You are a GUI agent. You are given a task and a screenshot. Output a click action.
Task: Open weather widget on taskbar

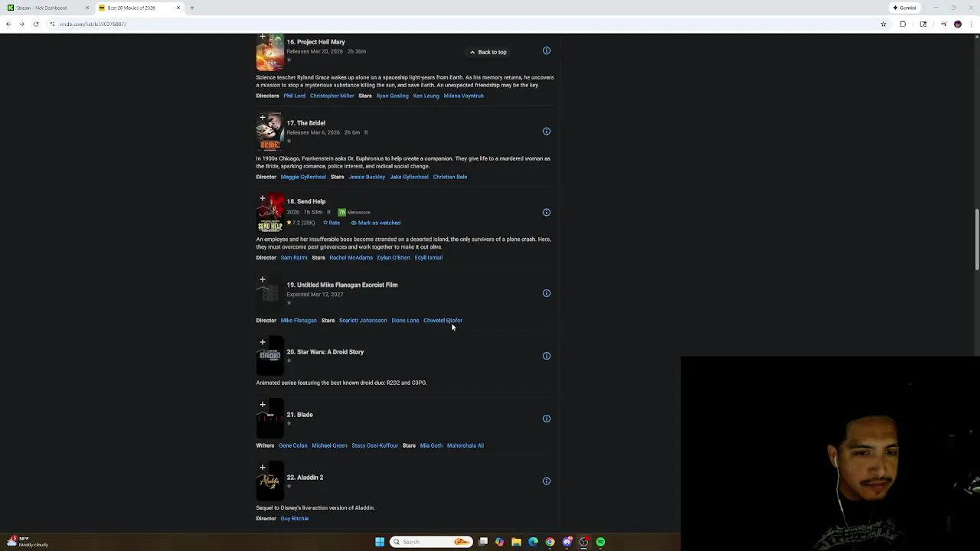coord(28,542)
